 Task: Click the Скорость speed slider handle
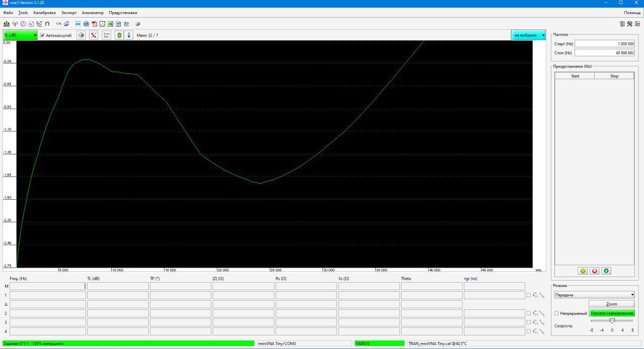click(x=612, y=321)
